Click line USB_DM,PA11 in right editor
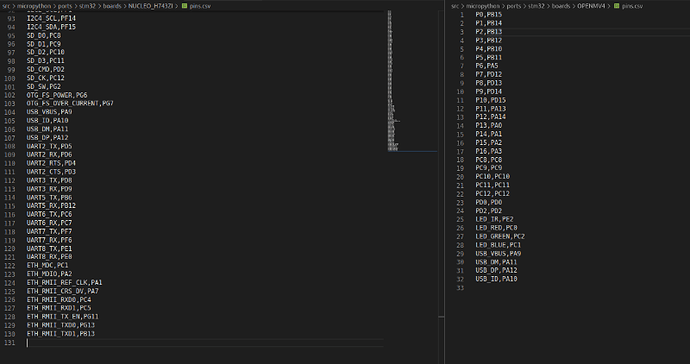690x364 pixels. (496, 262)
